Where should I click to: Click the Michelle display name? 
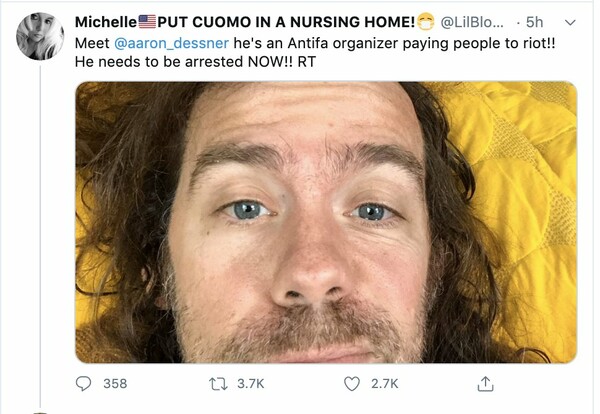click(106, 22)
